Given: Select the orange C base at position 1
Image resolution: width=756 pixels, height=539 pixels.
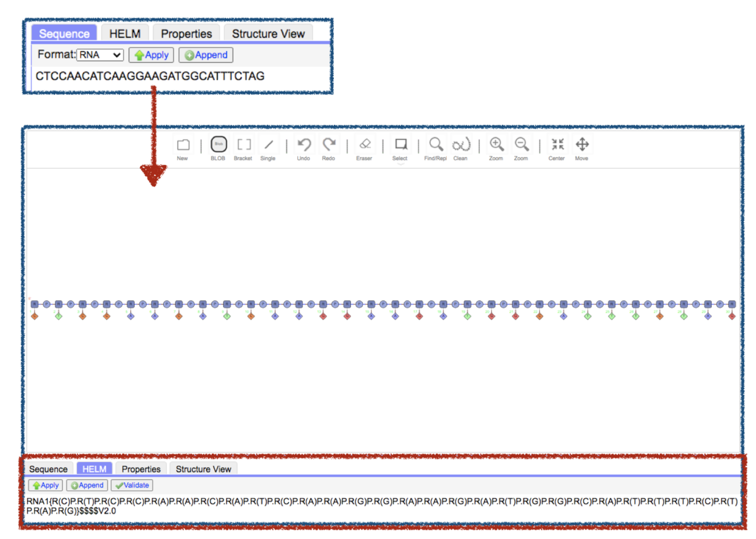Looking at the screenshot, I should tap(35, 316).
